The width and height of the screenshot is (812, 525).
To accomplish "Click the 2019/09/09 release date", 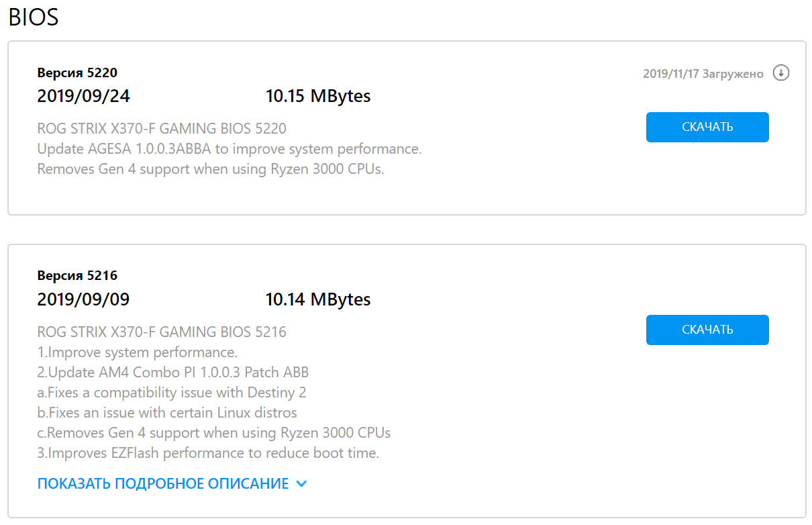I will click(x=83, y=299).
